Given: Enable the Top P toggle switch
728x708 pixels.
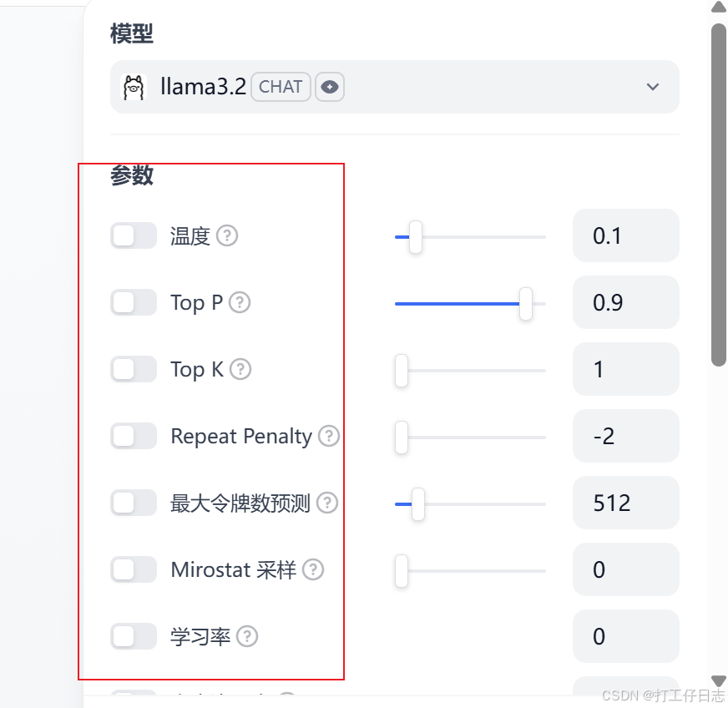Looking at the screenshot, I should coord(133,302).
